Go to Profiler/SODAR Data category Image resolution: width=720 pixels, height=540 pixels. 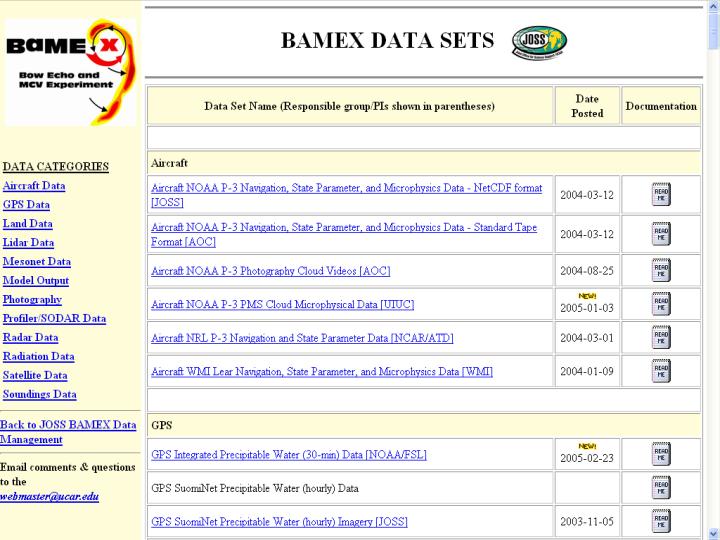click(x=54, y=318)
